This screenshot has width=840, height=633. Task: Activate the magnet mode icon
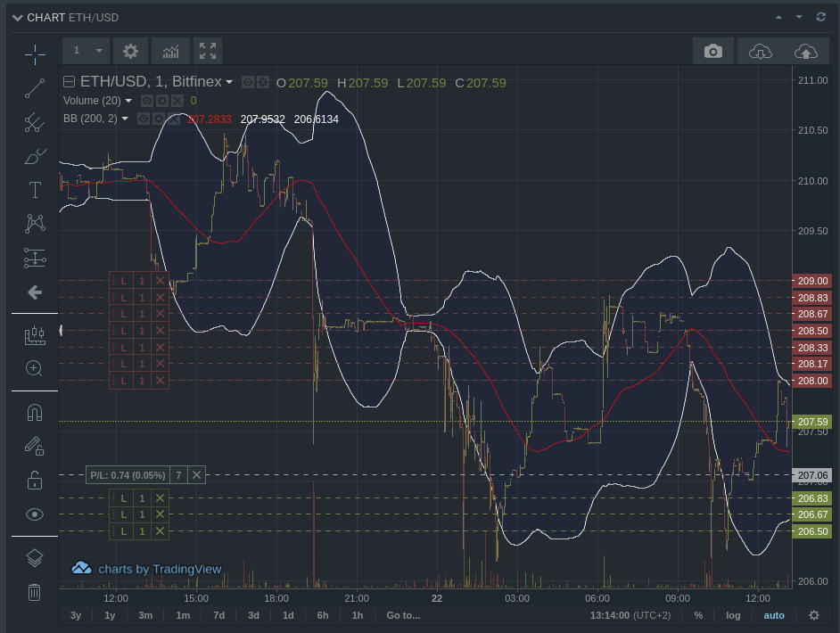tap(35, 413)
